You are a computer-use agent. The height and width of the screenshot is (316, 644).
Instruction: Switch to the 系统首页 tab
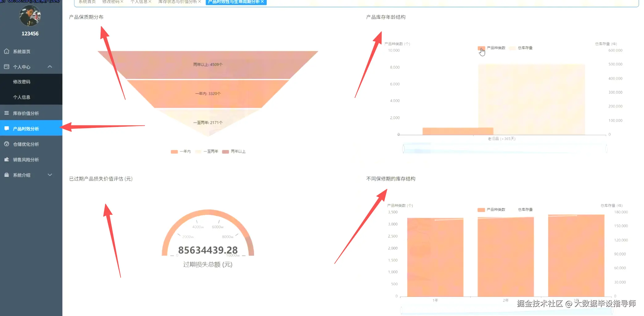click(x=87, y=2)
